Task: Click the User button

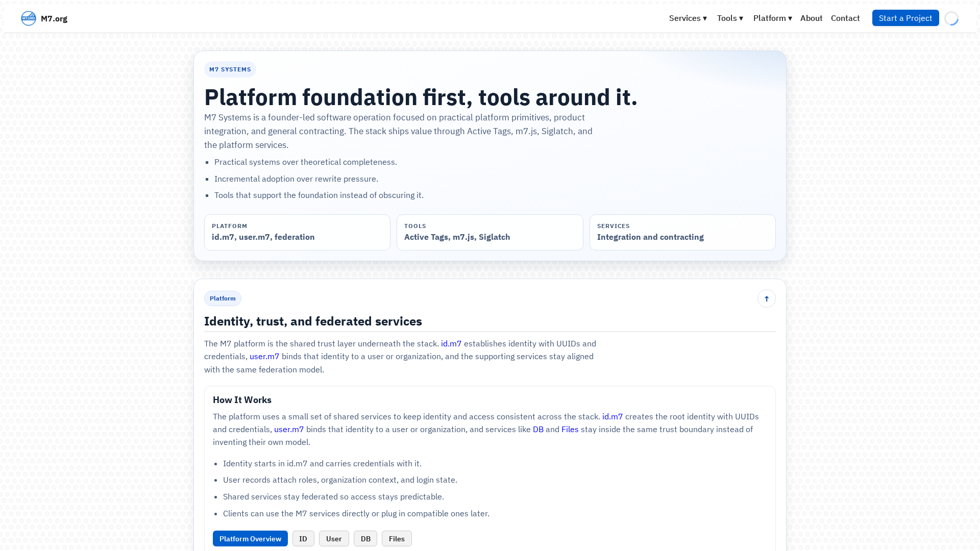Action: 334,539
